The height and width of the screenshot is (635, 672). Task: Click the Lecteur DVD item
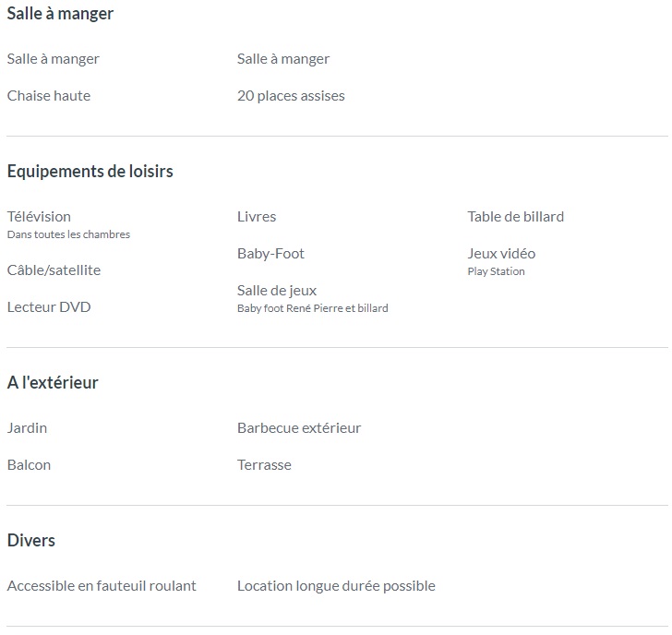[x=49, y=306]
